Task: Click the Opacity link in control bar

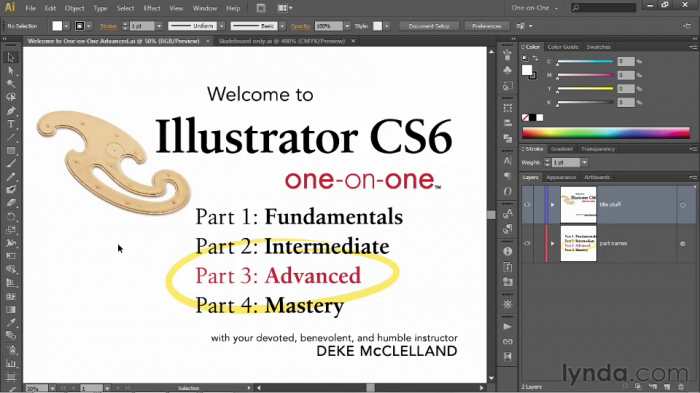Action: tap(300, 26)
